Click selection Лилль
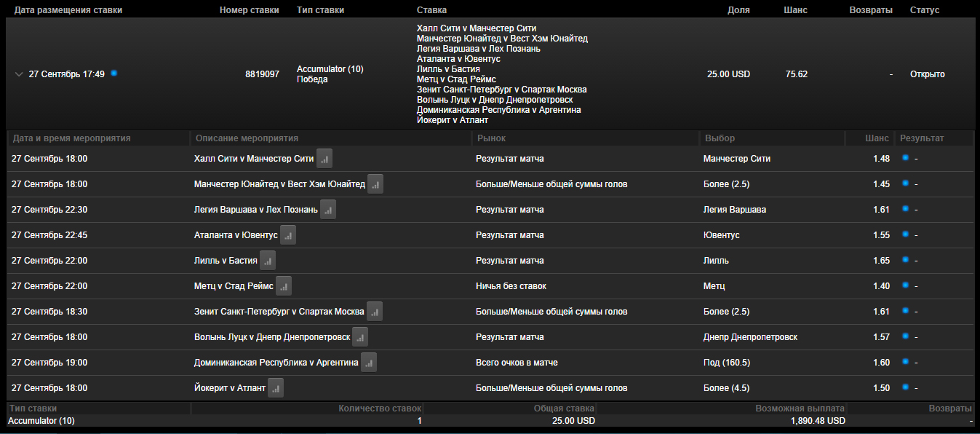The image size is (980, 434). coord(717,261)
